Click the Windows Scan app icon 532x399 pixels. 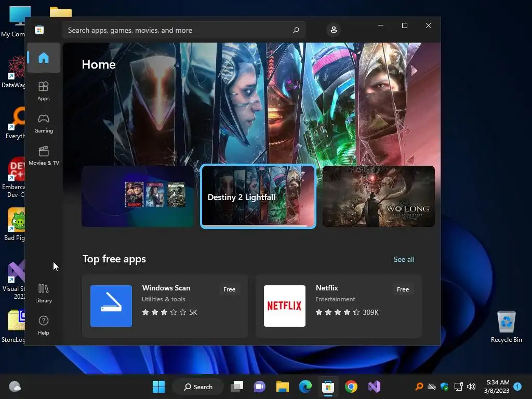pos(111,306)
